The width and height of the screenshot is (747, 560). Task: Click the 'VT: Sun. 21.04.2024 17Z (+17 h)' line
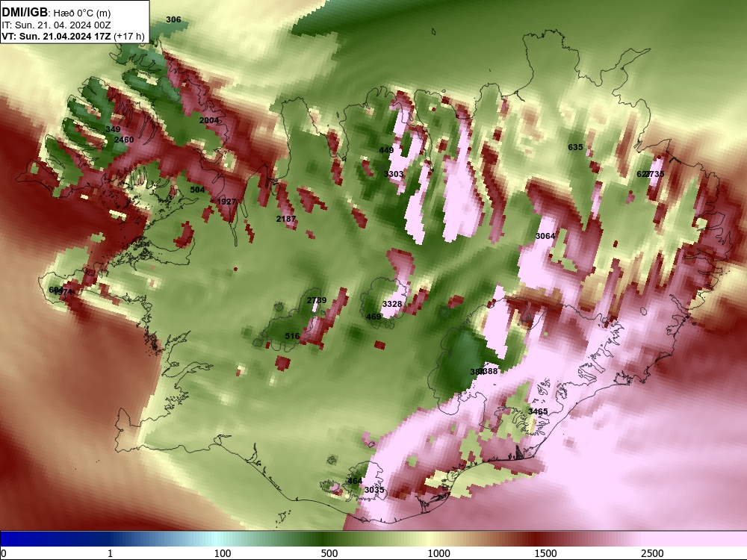[73, 36]
